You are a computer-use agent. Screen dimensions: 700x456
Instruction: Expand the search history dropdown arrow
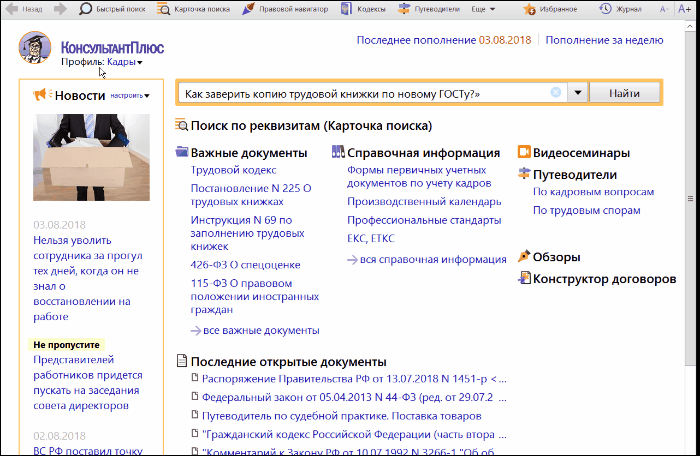(x=578, y=93)
